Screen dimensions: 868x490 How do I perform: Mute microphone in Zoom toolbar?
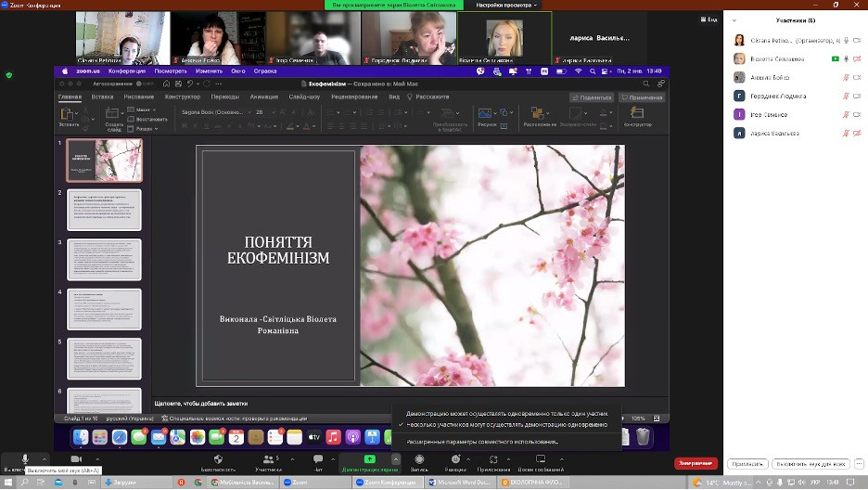tap(25, 459)
